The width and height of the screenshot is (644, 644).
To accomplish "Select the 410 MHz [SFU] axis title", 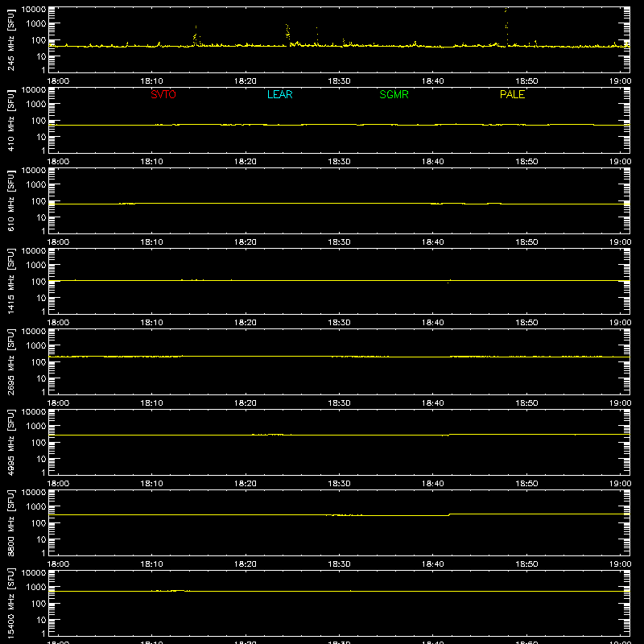I will point(10,121).
